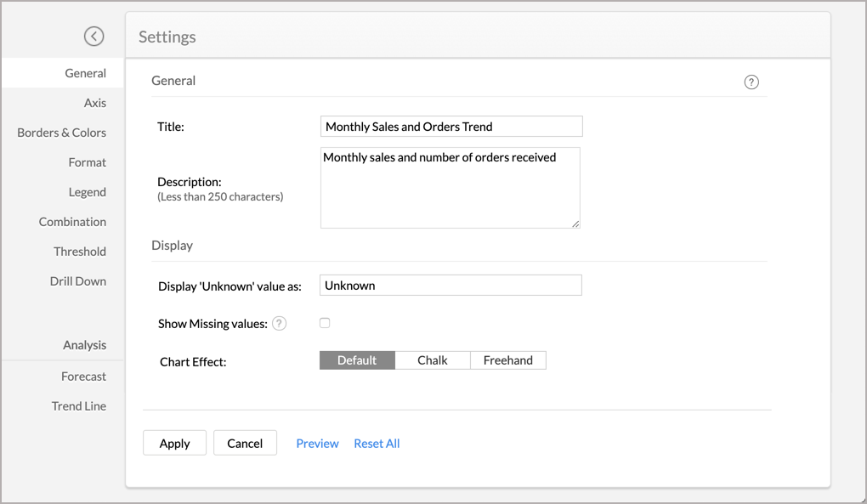Enable the Show Missing values checkbox
Screen dimensions: 867x504
coord(325,323)
